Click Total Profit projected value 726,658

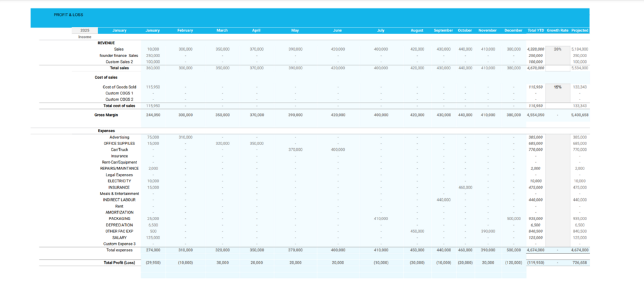click(581, 262)
